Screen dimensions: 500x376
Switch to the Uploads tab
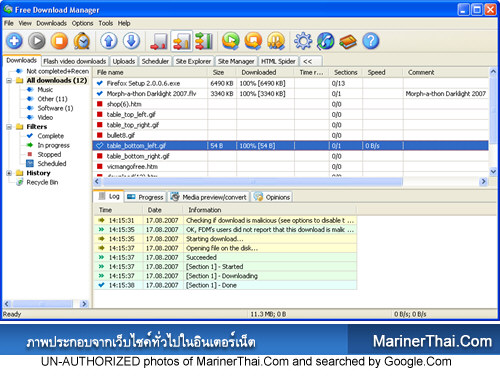coord(123,61)
